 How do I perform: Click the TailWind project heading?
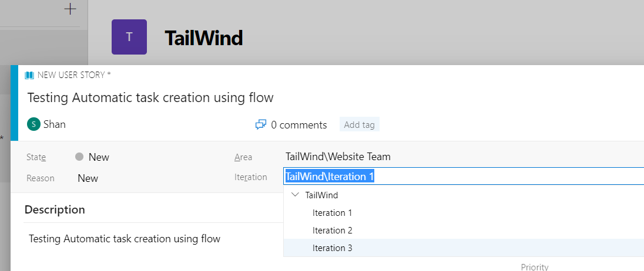tap(204, 38)
